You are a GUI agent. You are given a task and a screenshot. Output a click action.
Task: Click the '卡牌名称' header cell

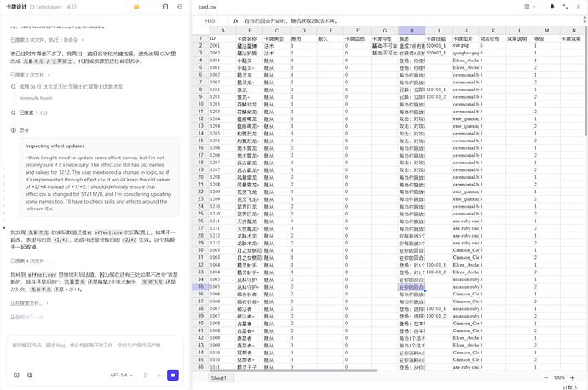tap(250, 38)
